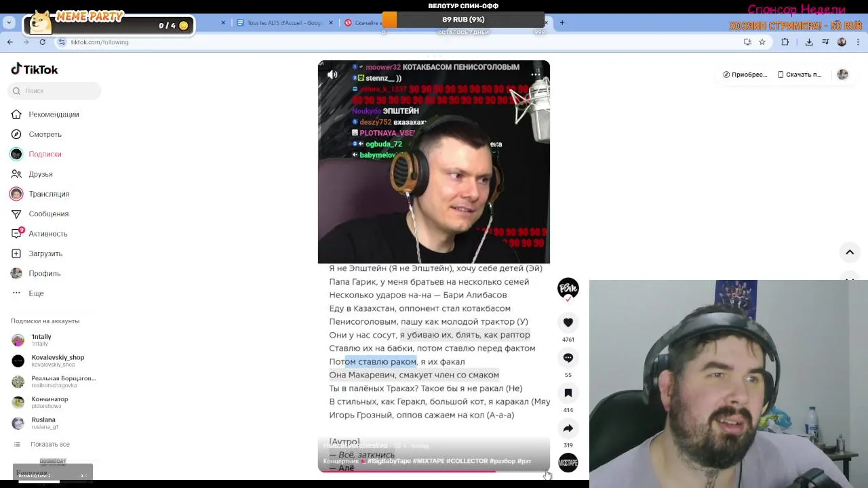Bookmark this page with star icon
Image resolution: width=868 pixels, height=488 pixels.
coord(762,42)
